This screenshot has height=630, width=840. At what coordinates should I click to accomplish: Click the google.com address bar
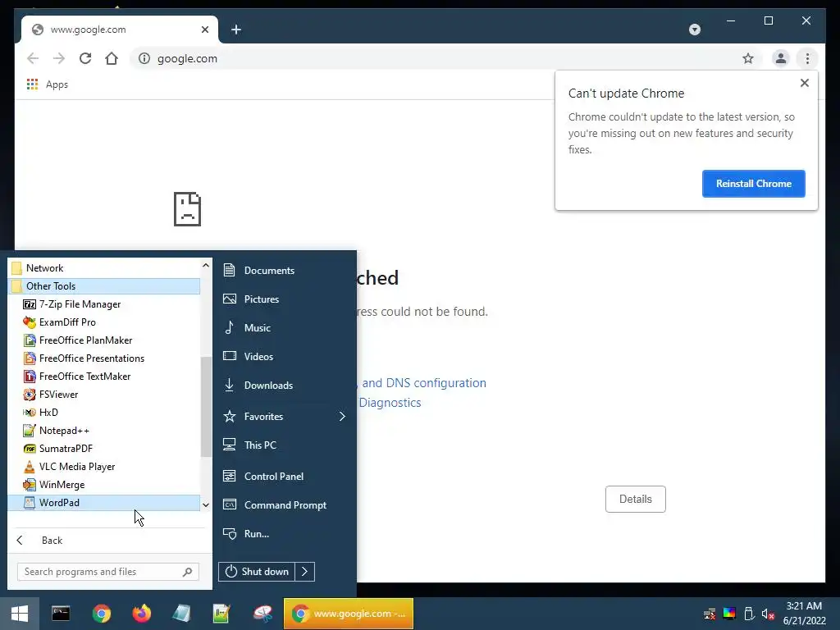point(445,58)
